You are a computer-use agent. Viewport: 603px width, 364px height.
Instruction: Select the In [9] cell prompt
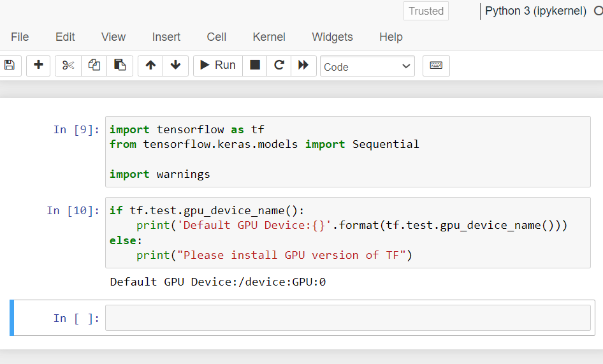click(76, 129)
